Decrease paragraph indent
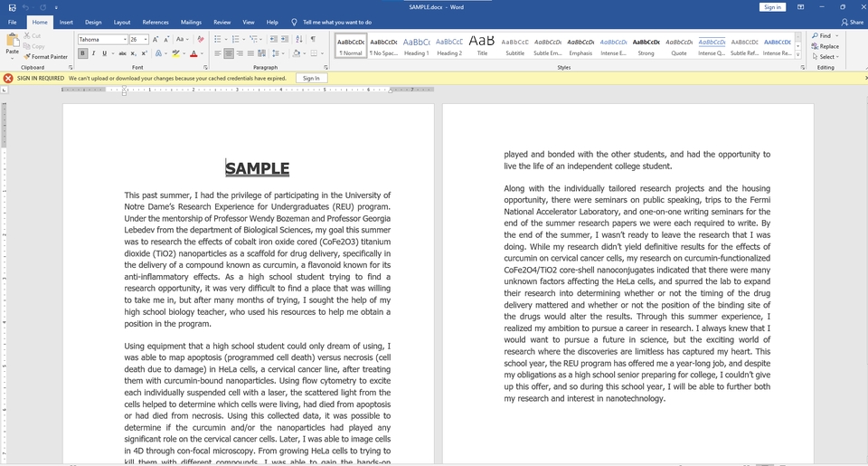 pos(273,39)
